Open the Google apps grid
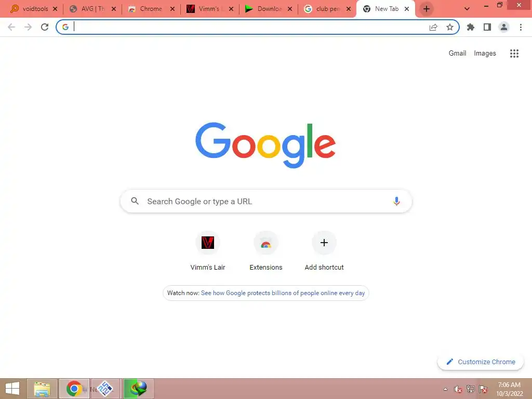The width and height of the screenshot is (532, 399). [514, 54]
